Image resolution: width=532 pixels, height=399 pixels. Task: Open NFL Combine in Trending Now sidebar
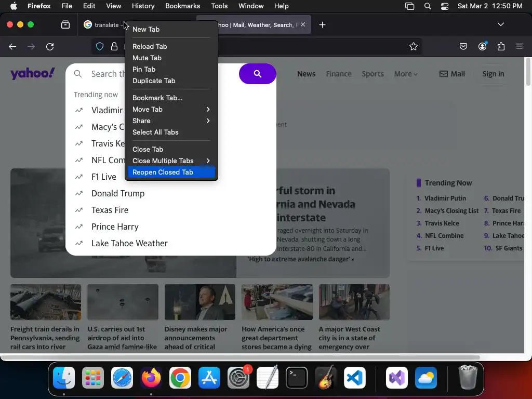(444, 236)
